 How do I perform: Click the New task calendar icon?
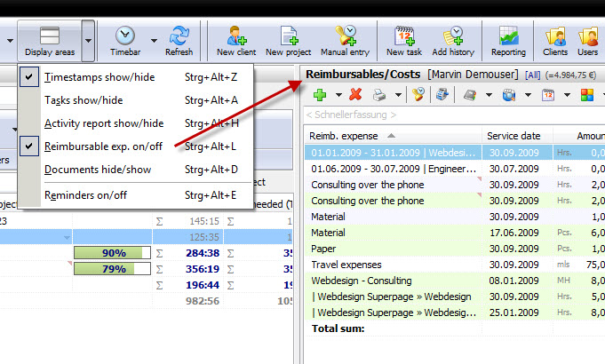pyautogui.click(x=404, y=36)
